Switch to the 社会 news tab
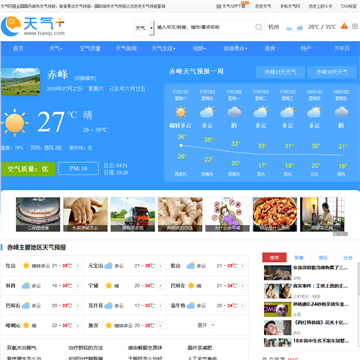360x360 pixels. [348, 257]
